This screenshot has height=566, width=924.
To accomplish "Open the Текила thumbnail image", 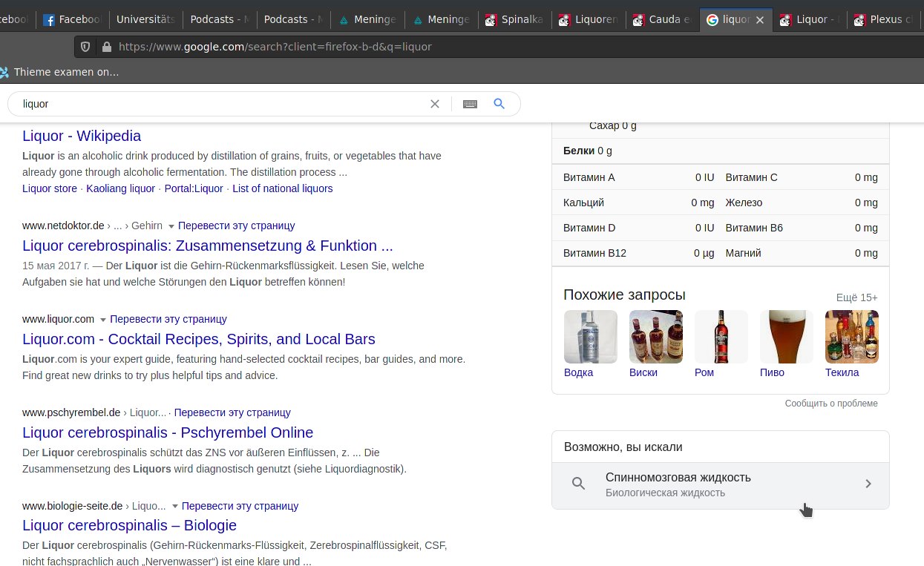I will pos(852,337).
